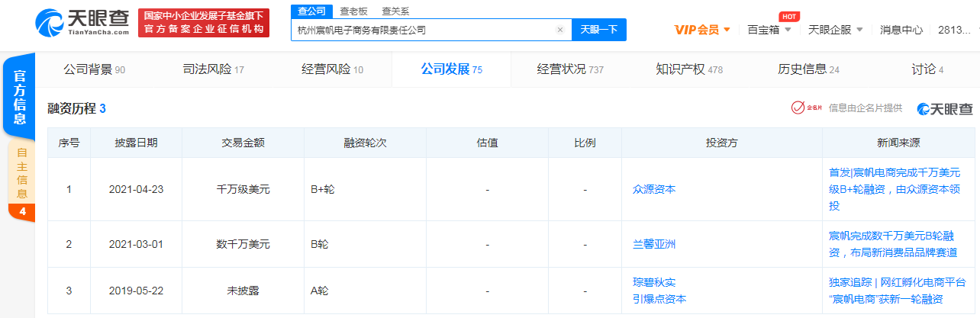Select the 查关系 search tab
Viewport: 980px width, 318px height.
click(395, 11)
